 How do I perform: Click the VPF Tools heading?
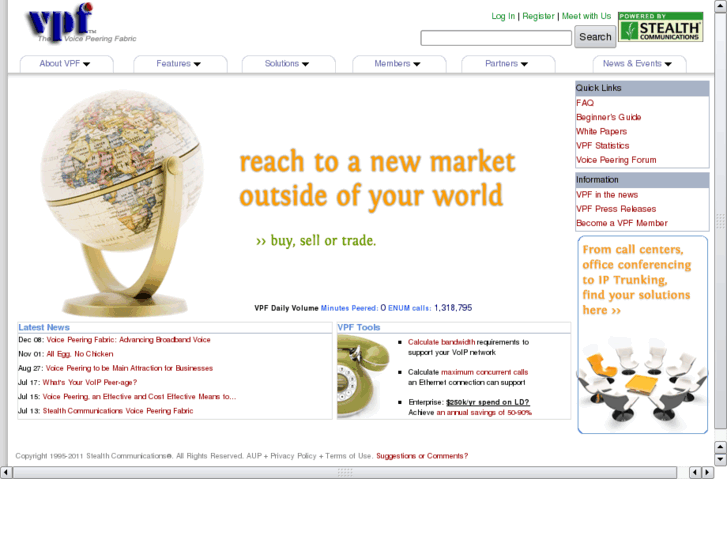pyautogui.click(x=359, y=327)
